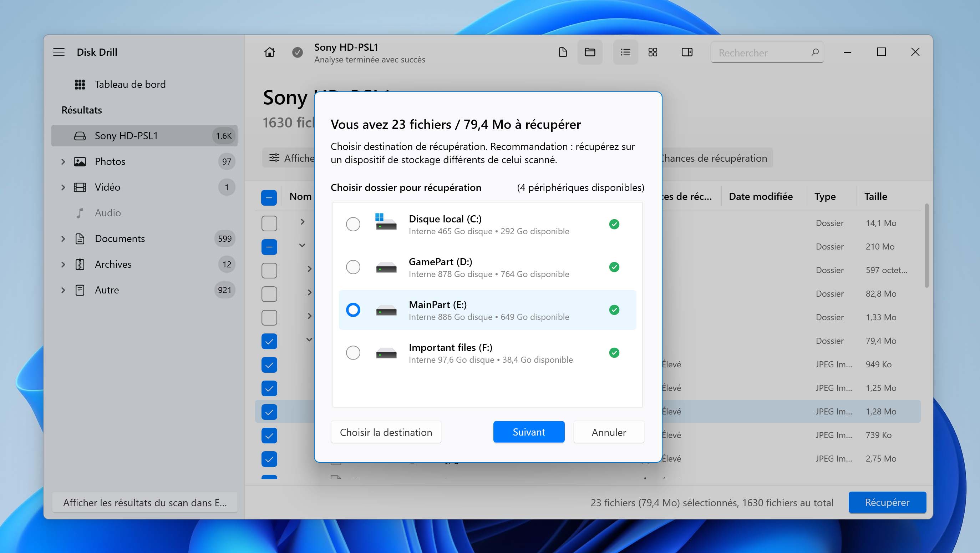Switch to folder view icon in toolbar

[590, 52]
